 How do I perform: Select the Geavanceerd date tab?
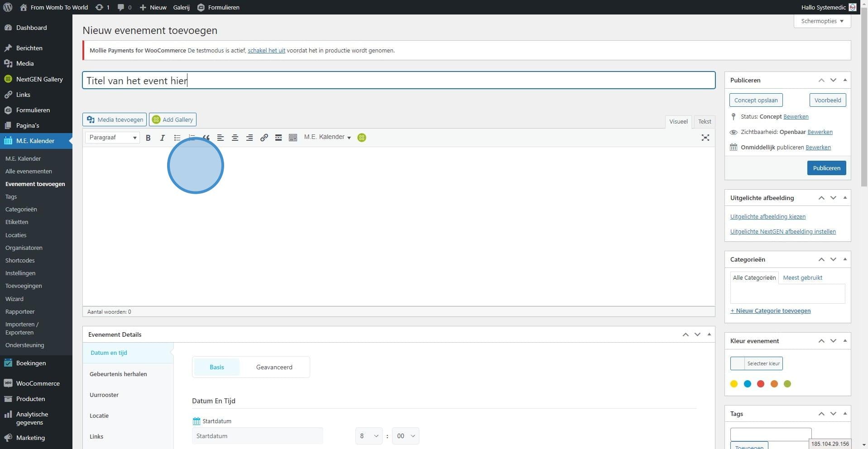click(x=274, y=367)
